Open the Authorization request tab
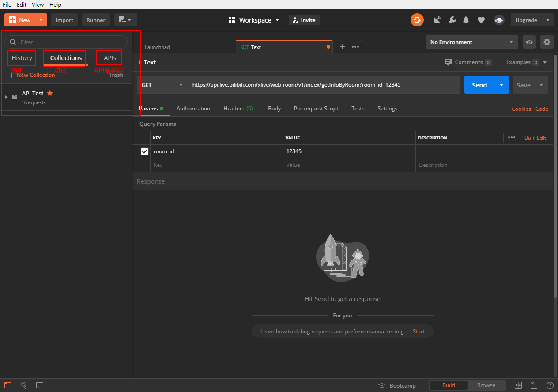The width and height of the screenshot is (558, 392). tap(193, 109)
